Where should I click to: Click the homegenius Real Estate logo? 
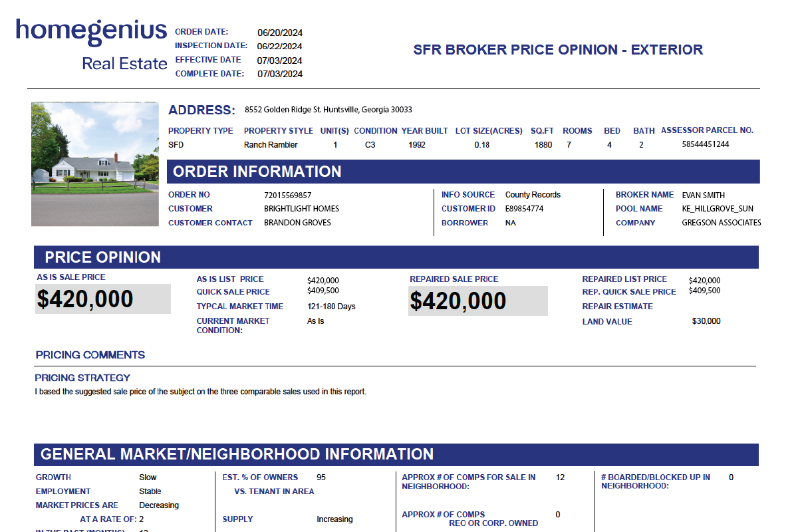[x=92, y=44]
